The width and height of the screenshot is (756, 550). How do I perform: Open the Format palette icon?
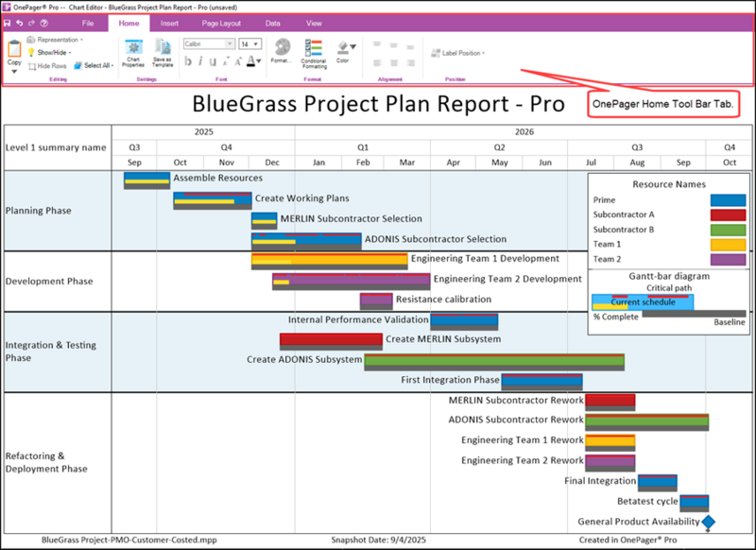coord(282,47)
